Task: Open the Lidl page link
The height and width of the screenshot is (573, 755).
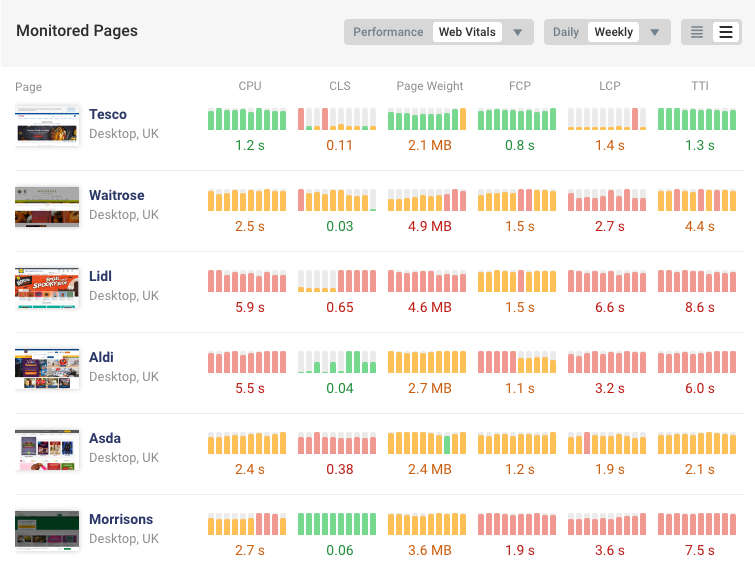Action: (x=100, y=276)
